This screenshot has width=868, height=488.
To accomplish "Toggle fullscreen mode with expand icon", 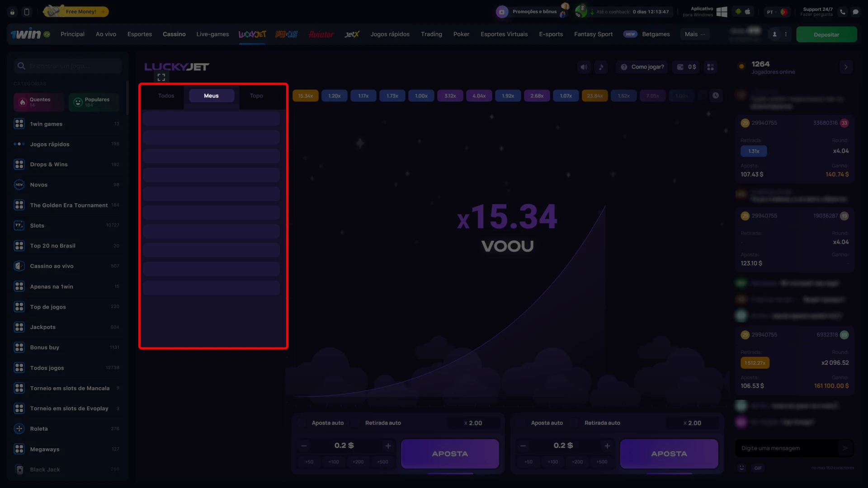I will point(161,77).
